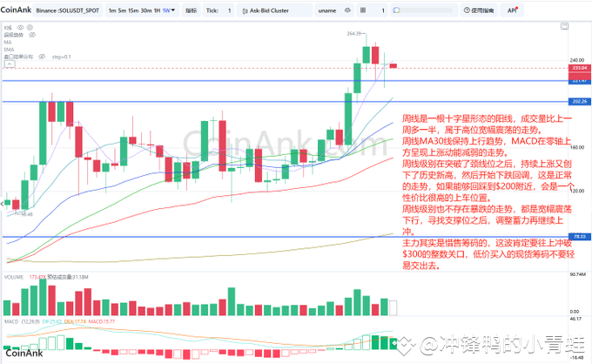
Task: Click the DEA value in the MACD legend
Action: tap(75, 321)
